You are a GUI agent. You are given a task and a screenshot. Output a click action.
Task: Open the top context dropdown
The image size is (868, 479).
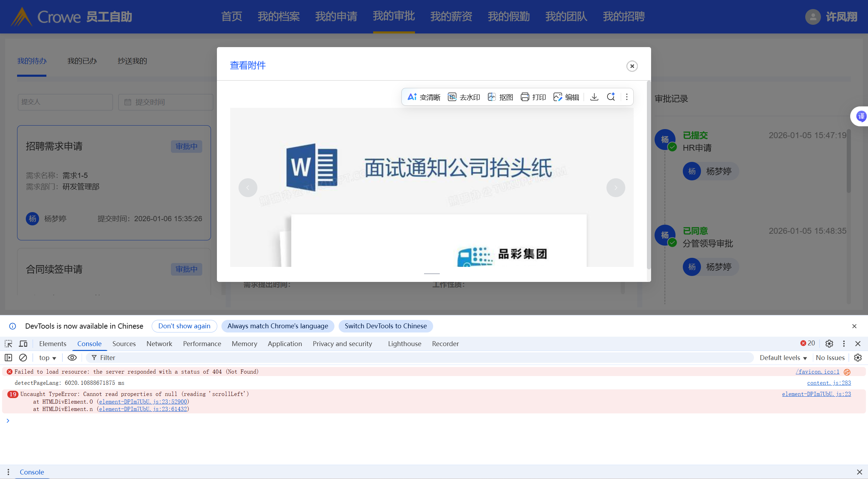click(x=47, y=358)
